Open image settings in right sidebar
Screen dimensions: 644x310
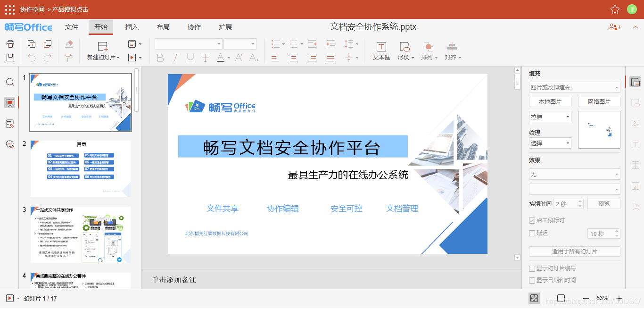pyautogui.click(x=635, y=124)
